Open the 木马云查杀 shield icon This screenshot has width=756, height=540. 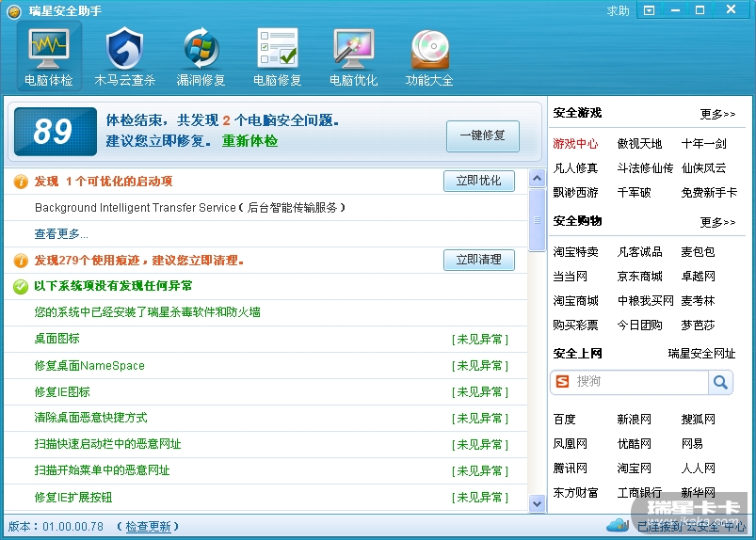(124, 48)
